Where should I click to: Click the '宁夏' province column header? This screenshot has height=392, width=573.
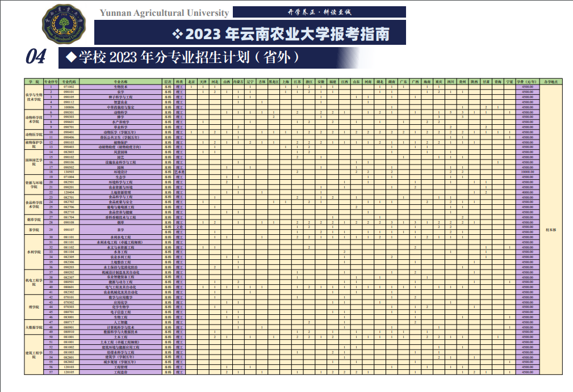coord(509,82)
